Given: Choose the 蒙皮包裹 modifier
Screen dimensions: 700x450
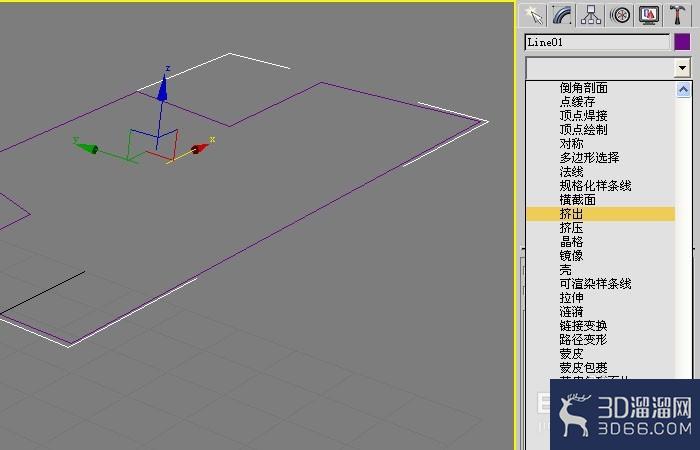Looking at the screenshot, I should click(583, 368).
